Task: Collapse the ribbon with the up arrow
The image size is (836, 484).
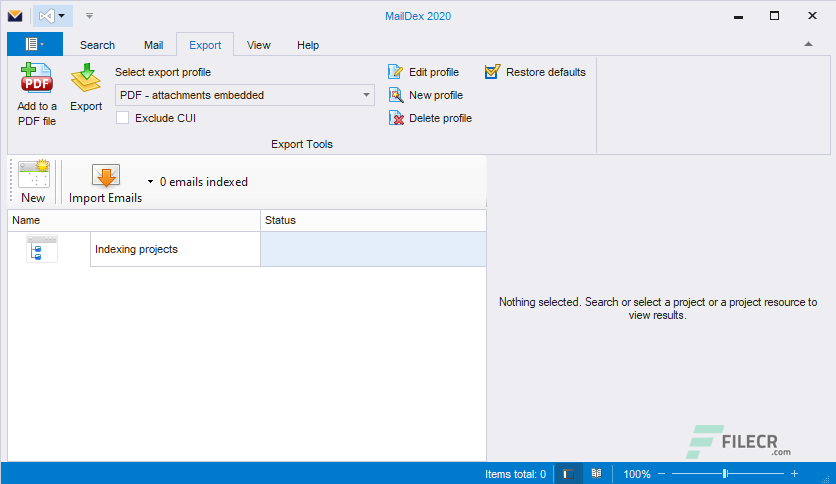Action: pyautogui.click(x=808, y=44)
